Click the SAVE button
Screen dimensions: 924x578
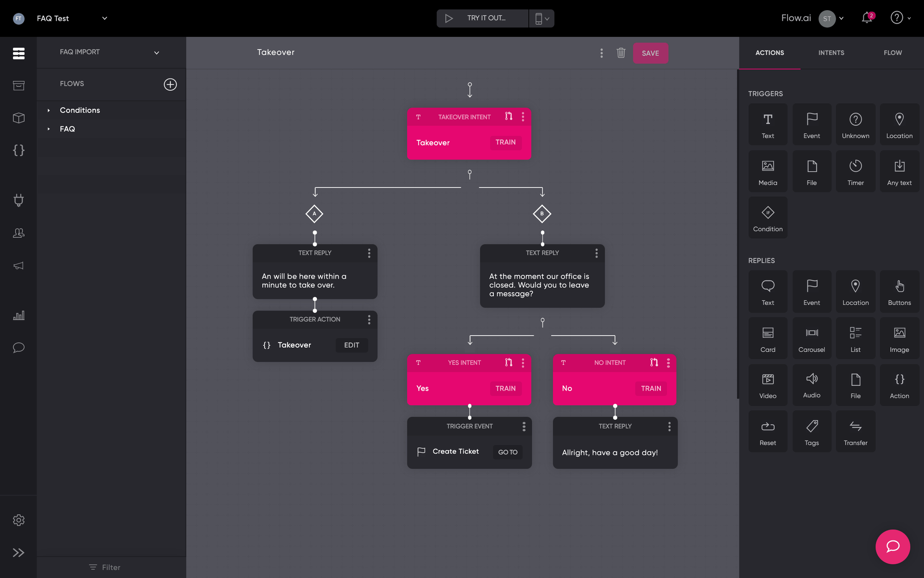650,53
